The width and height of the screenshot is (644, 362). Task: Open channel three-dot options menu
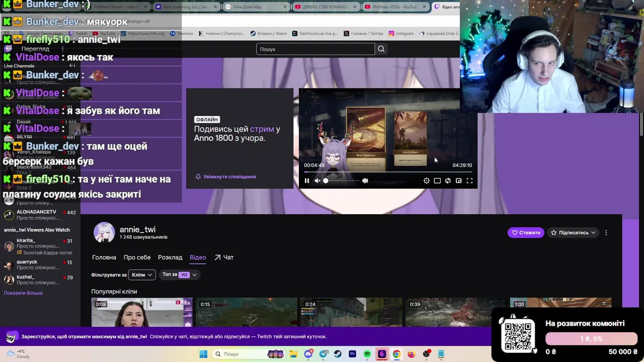(x=606, y=233)
